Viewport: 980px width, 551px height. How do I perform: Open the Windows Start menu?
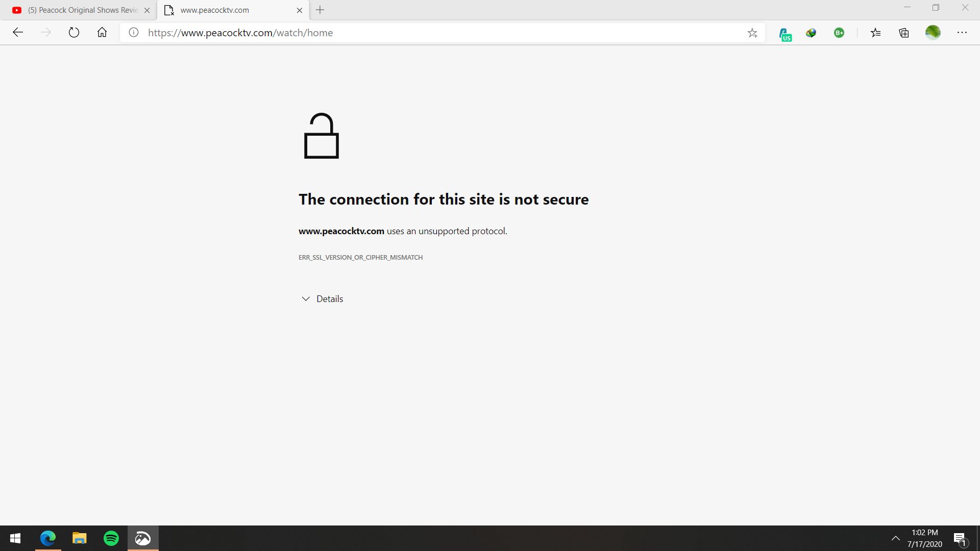pyautogui.click(x=15, y=538)
